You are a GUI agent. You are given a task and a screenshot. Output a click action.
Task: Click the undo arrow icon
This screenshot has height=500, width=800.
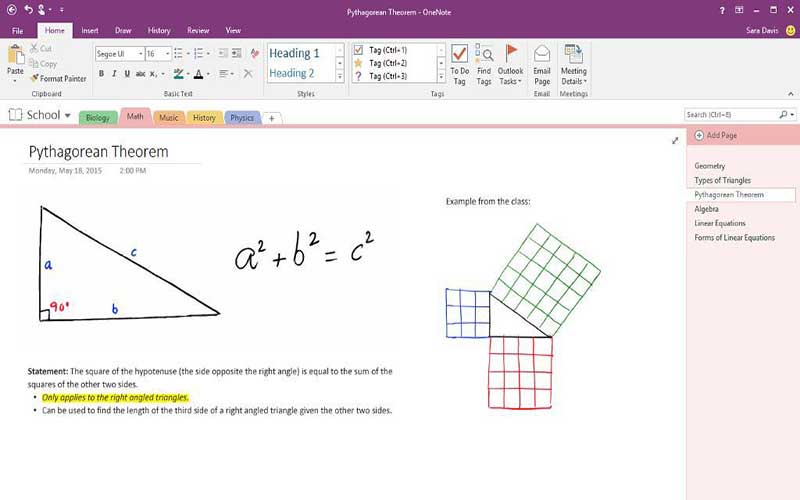30,10
